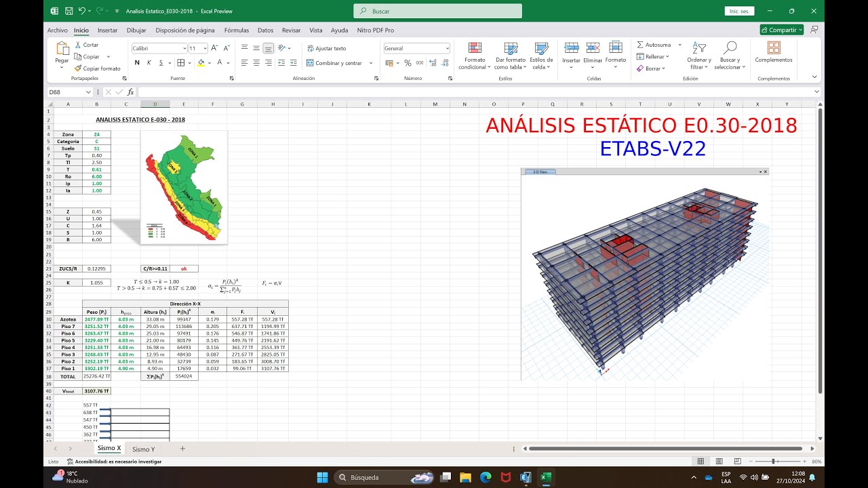Click the Complementos add-ins icon
Image resolution: width=868 pixels, height=488 pixels.
point(774,47)
